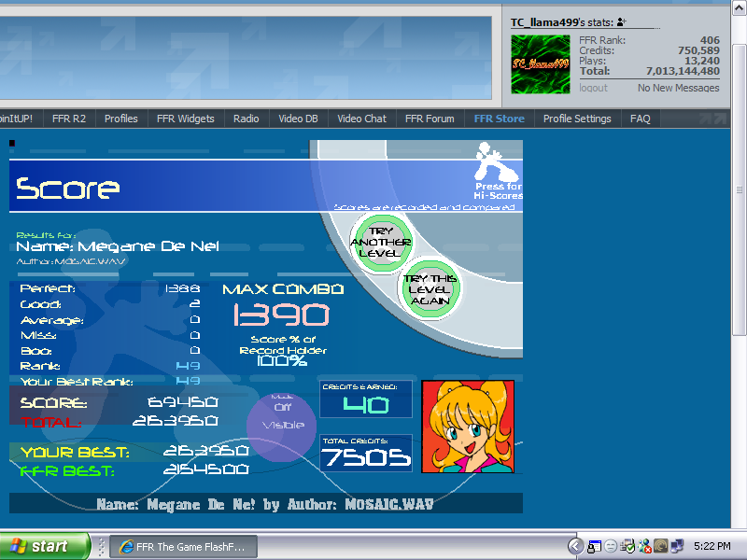
Task: Click the security shield tray icon
Action: pos(628,546)
